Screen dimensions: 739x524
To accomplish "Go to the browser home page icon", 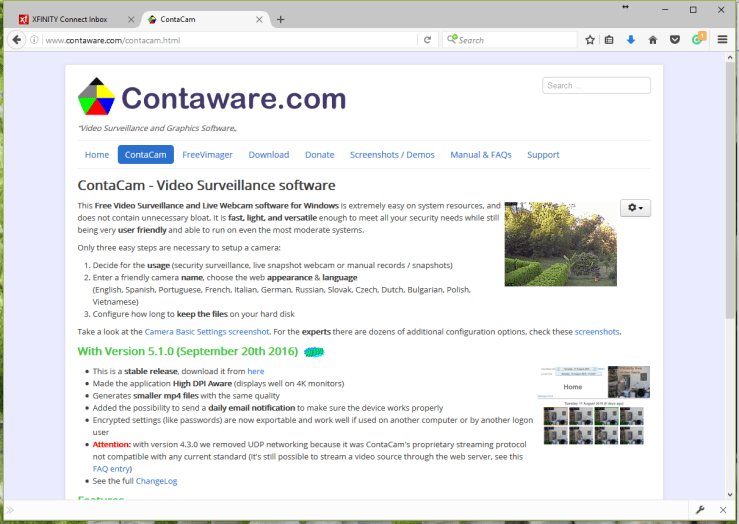I will click(x=653, y=40).
